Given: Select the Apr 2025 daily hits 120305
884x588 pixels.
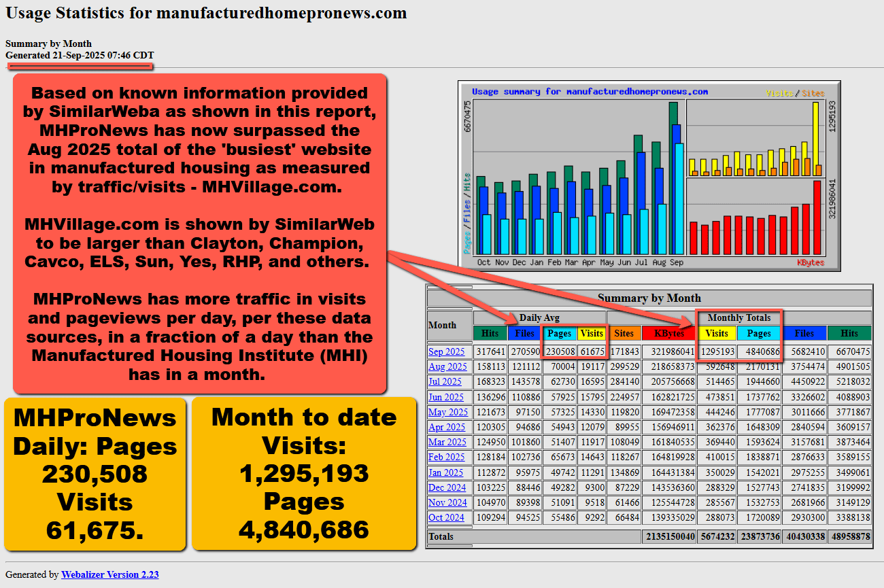Looking at the screenshot, I should click(x=490, y=427).
